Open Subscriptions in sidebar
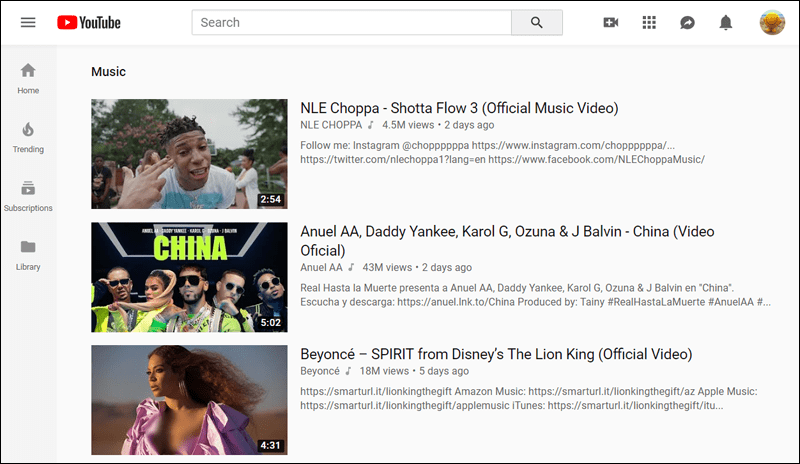Viewport: 800px width, 464px height. [28, 197]
